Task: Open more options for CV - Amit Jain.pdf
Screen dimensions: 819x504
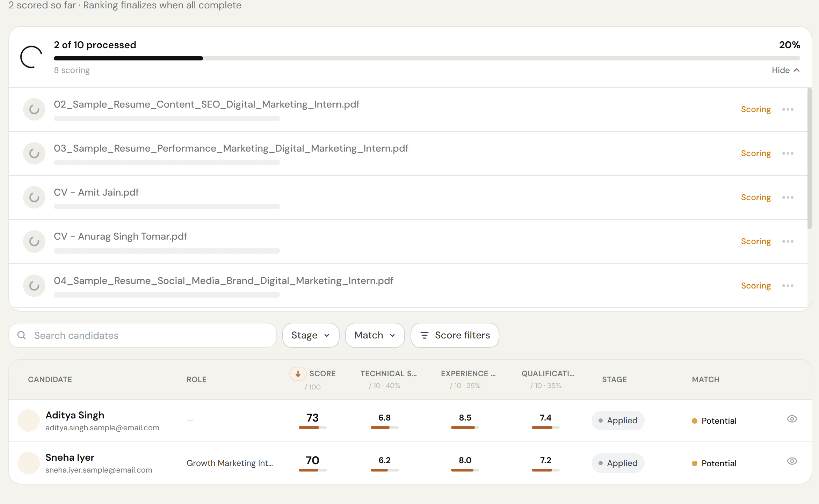Action: point(788,197)
